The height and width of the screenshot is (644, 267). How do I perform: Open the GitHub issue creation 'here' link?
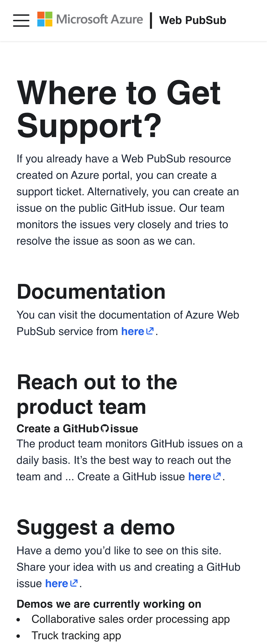click(x=200, y=476)
